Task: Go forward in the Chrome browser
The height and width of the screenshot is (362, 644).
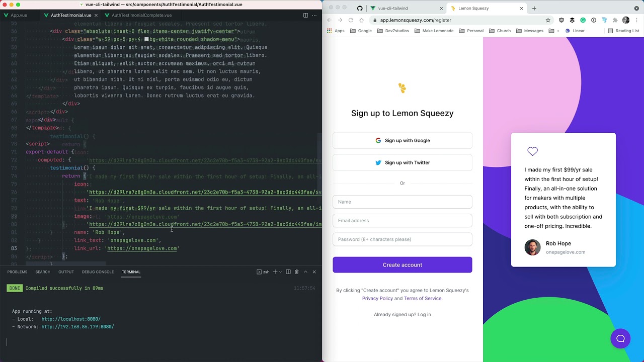Action: click(x=340, y=20)
